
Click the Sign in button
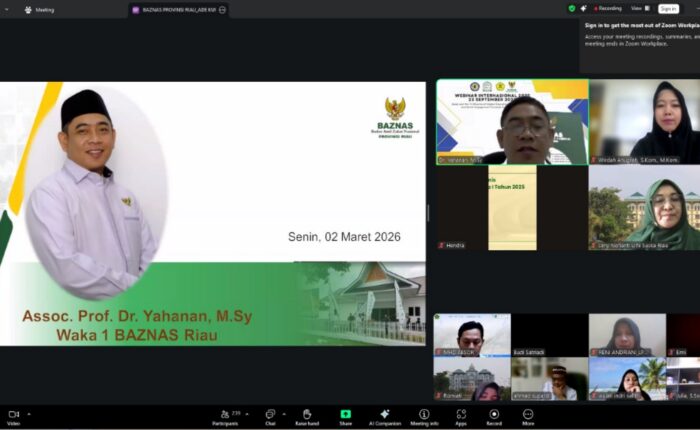click(668, 8)
